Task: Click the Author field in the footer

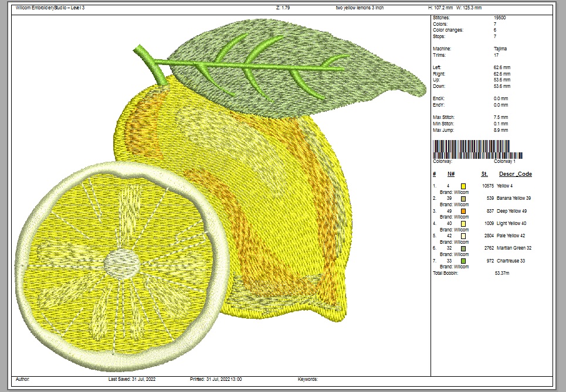Action: click(x=23, y=380)
